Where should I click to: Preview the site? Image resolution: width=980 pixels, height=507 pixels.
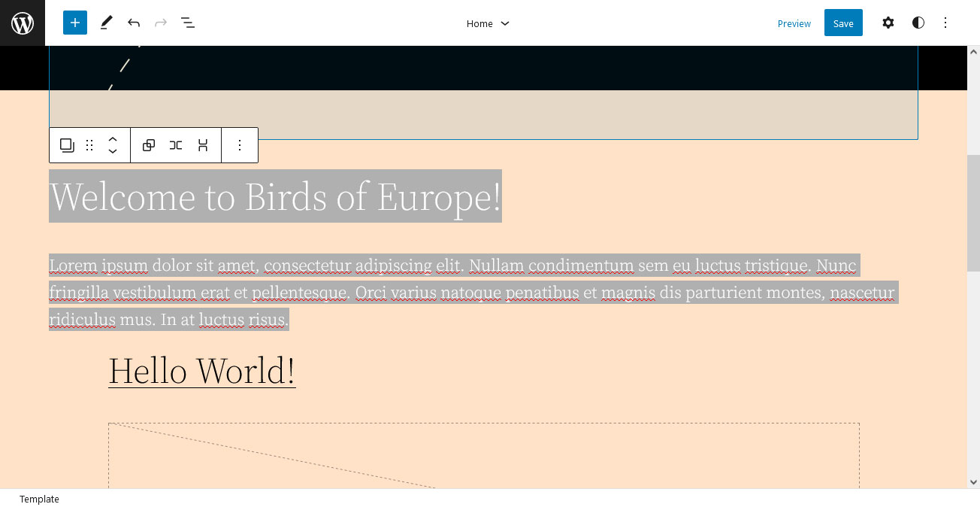coord(794,23)
